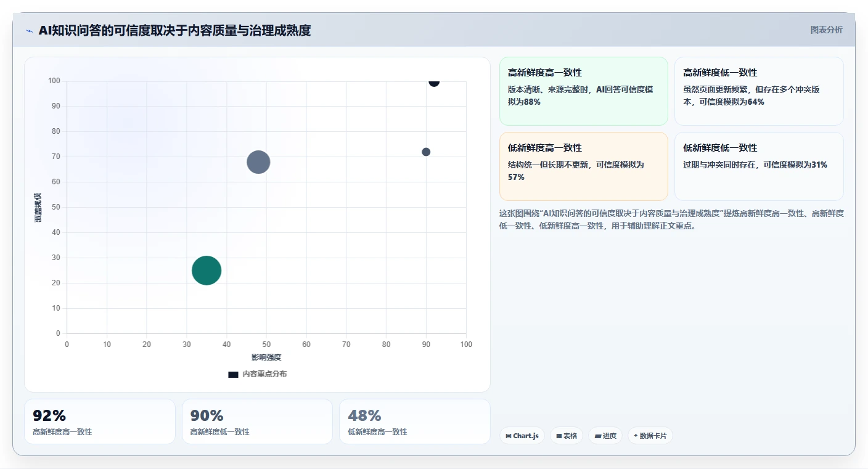
Task: Select the large green bubble in the chart
Action: click(207, 271)
